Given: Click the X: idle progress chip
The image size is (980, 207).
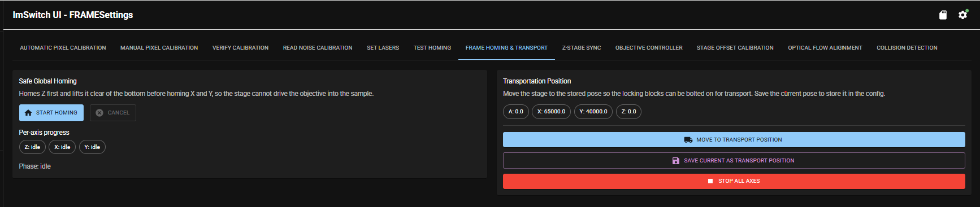Looking at the screenshot, I should pyautogui.click(x=62, y=147).
